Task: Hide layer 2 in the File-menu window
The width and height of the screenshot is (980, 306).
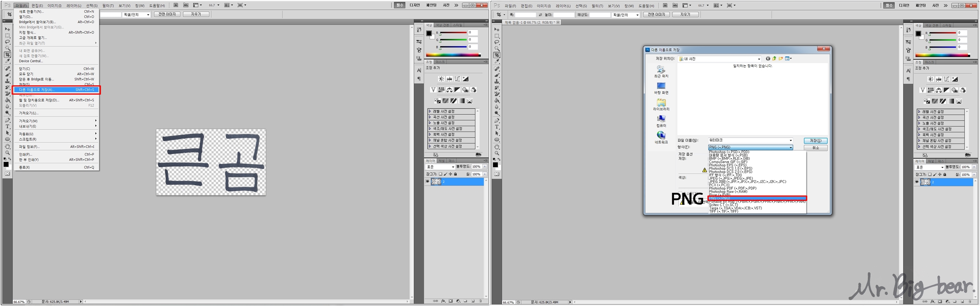Action: 427,182
